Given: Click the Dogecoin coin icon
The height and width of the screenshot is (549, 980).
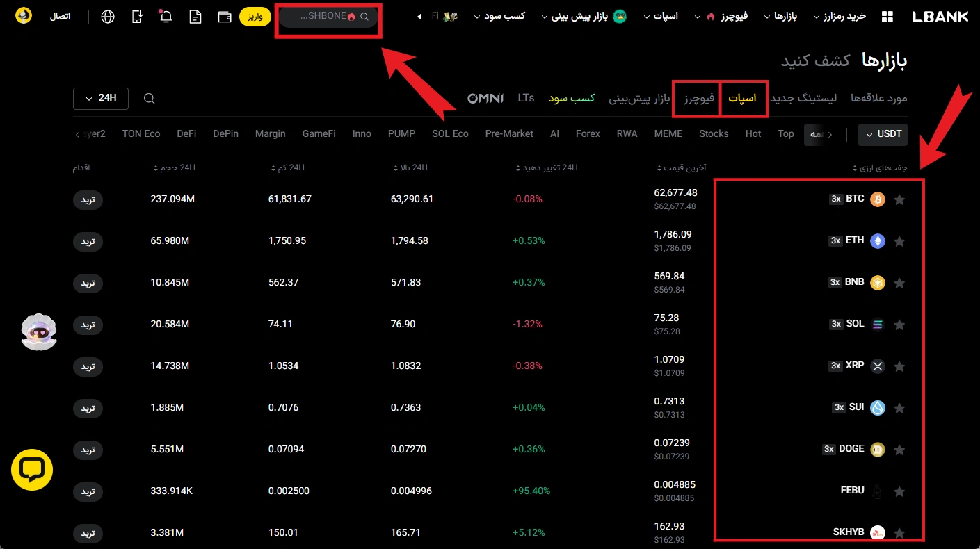Looking at the screenshot, I should pyautogui.click(x=878, y=450).
